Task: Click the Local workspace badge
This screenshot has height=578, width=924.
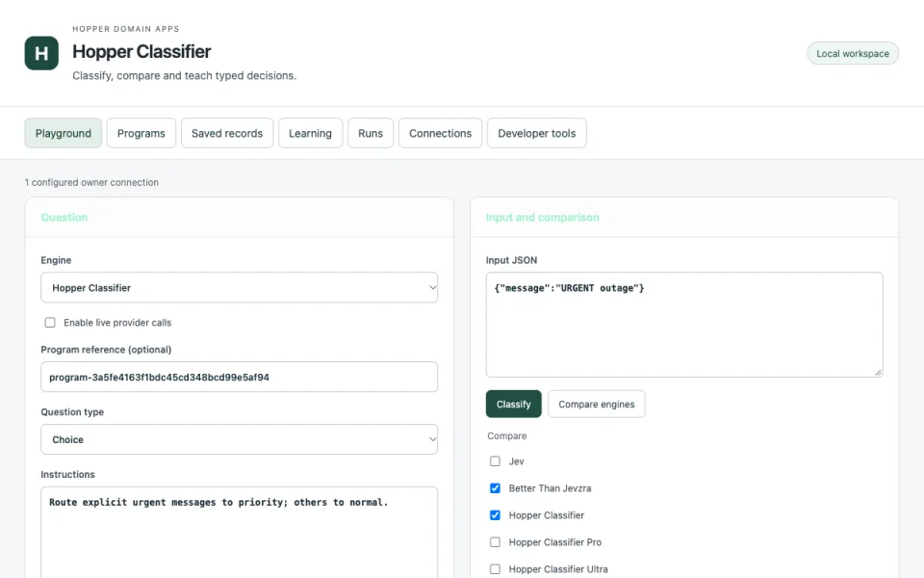Action: [x=853, y=54]
